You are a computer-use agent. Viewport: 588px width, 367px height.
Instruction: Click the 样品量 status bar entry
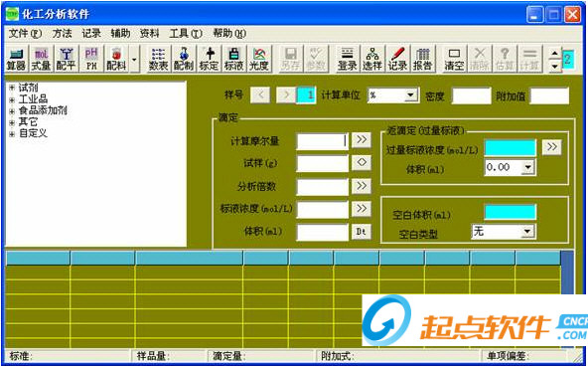[170, 356]
